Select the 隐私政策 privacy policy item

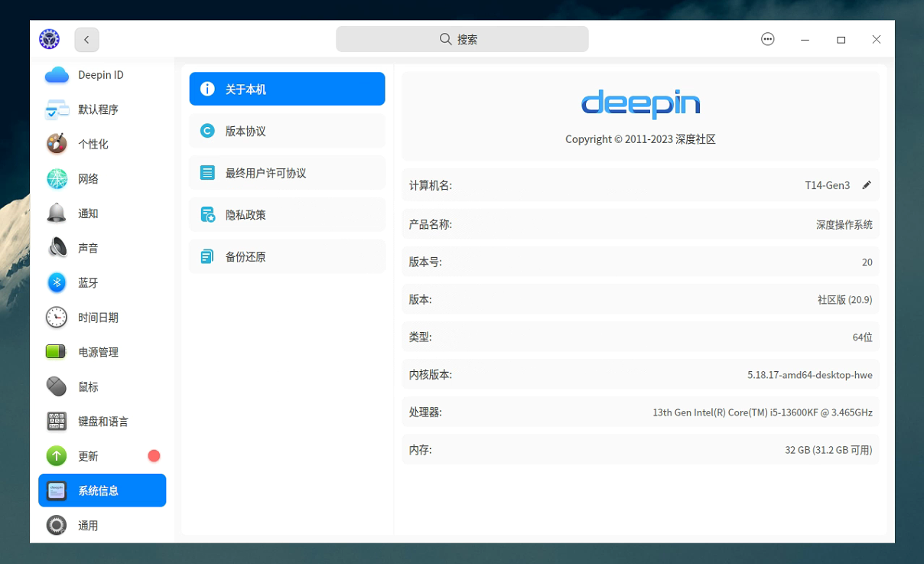coord(287,215)
